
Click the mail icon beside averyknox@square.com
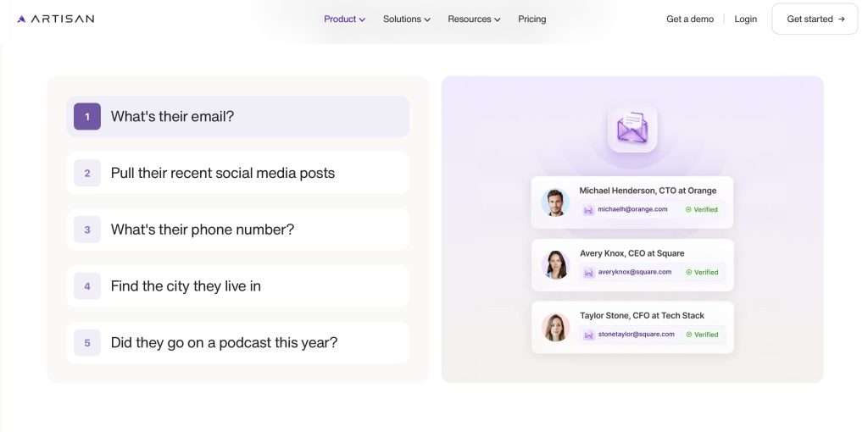[588, 272]
